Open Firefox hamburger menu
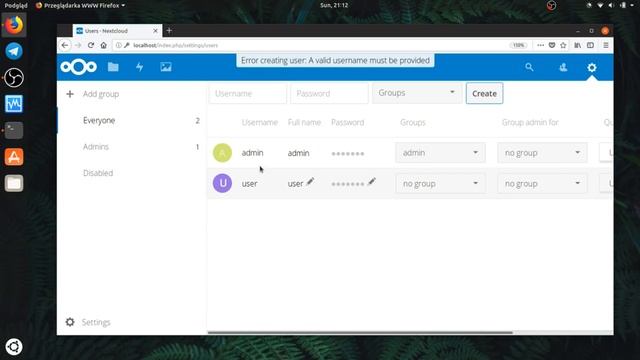 (x=606, y=45)
